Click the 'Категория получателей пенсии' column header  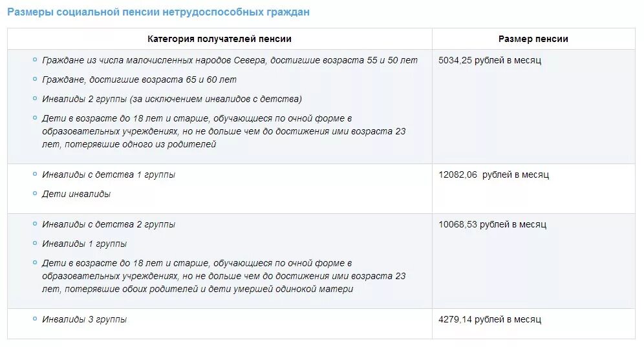point(219,39)
